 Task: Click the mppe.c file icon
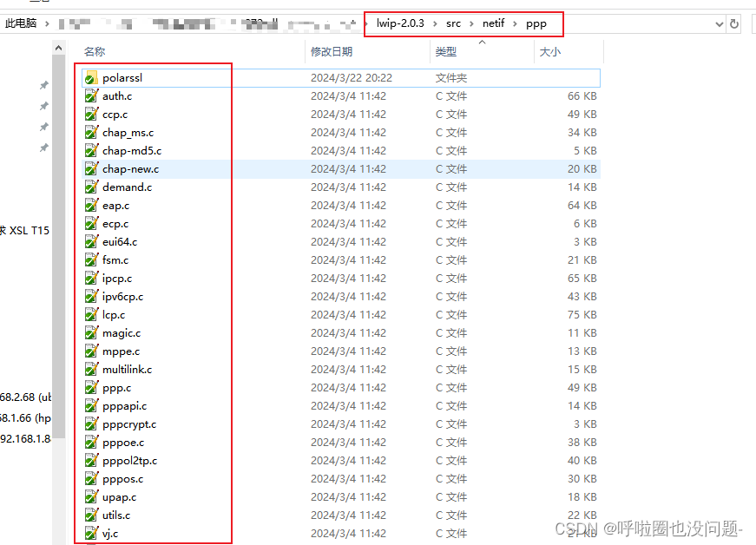click(91, 351)
